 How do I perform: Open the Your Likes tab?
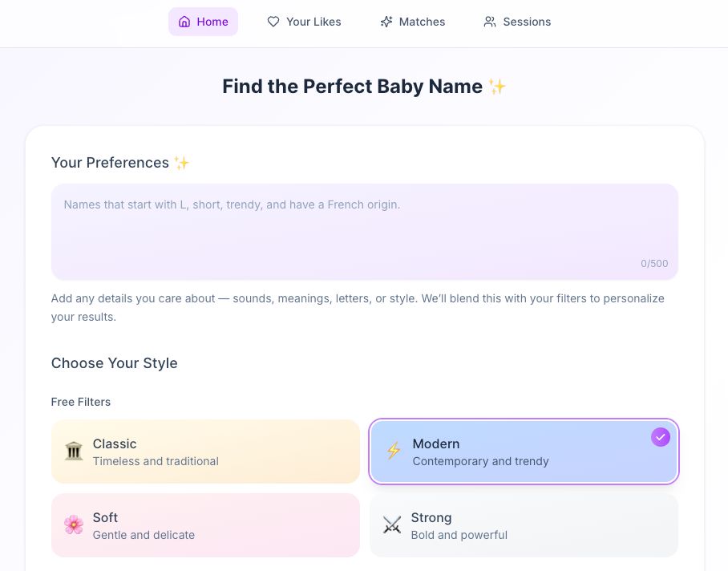(x=304, y=22)
